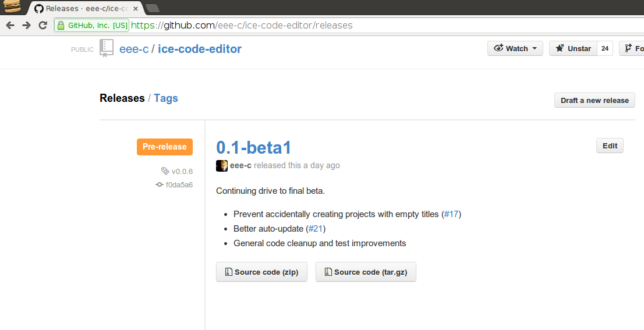Click the hamburger icon in the top-left corner
This screenshot has height=330, width=644.
point(12,6)
